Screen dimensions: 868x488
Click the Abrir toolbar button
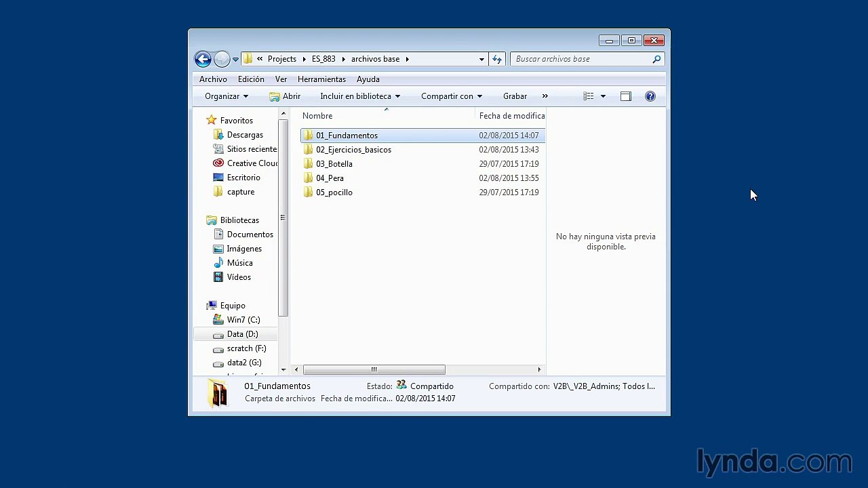click(x=285, y=96)
